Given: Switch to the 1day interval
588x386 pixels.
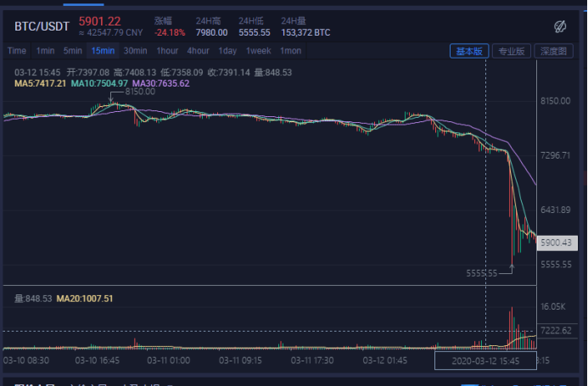Looking at the screenshot, I should click(x=227, y=51).
